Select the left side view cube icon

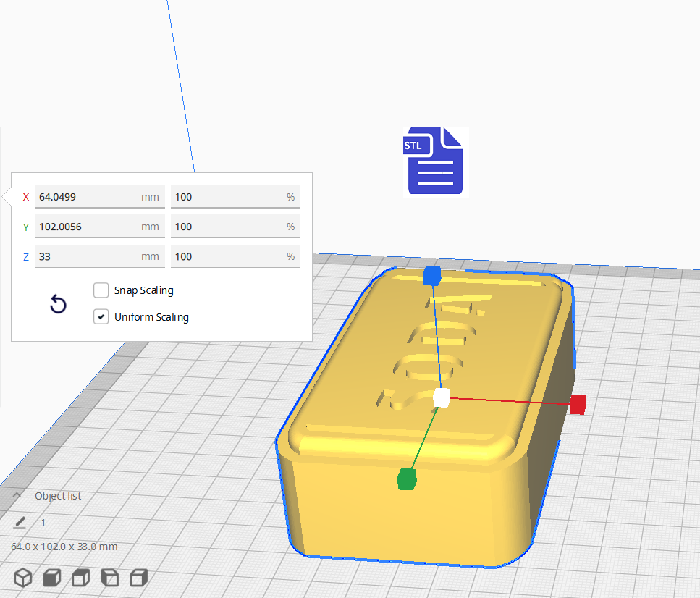(x=109, y=578)
